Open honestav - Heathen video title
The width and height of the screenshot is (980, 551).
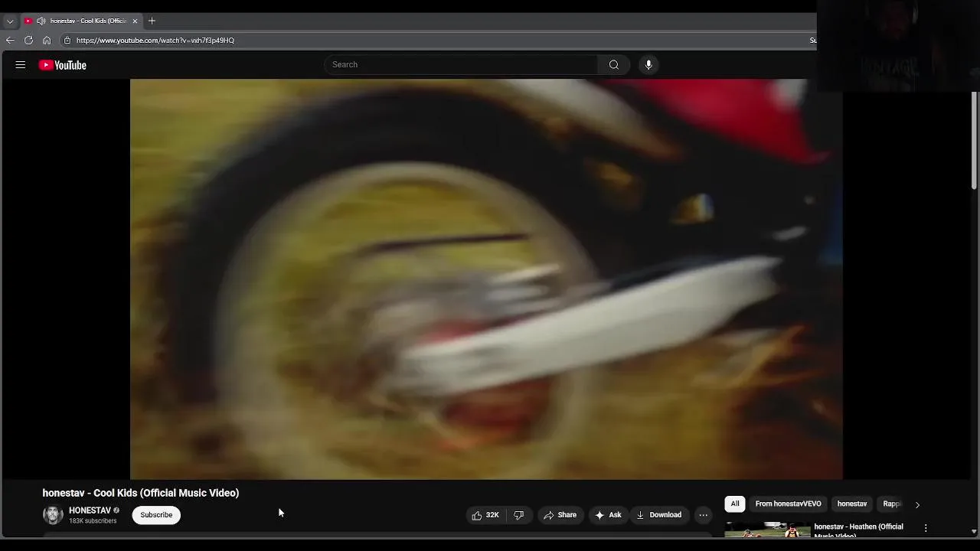[858, 530]
